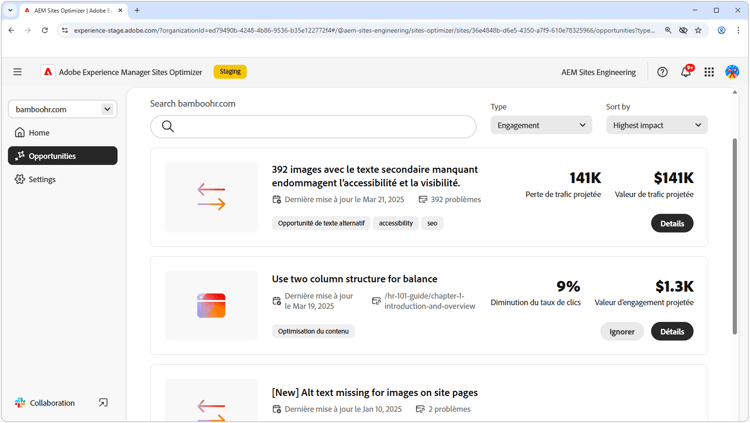Click the '392 problèmes' count text
Image resolution: width=750 pixels, height=423 pixels.
[x=455, y=200]
